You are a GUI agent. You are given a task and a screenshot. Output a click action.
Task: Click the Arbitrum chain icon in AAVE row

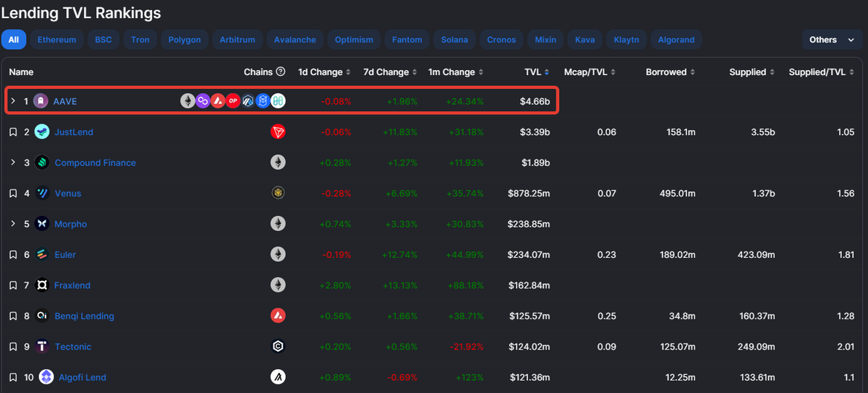coord(248,101)
